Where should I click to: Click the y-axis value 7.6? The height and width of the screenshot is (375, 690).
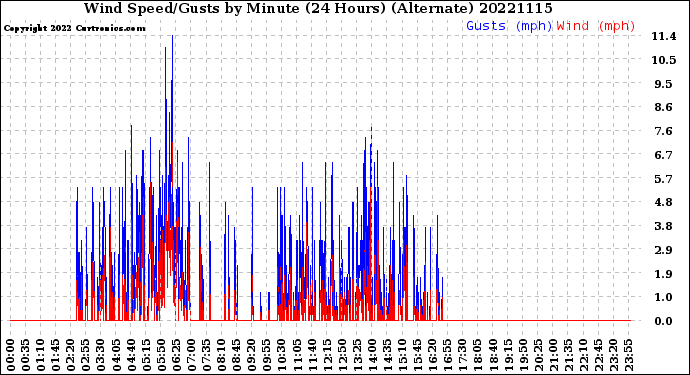(x=664, y=131)
